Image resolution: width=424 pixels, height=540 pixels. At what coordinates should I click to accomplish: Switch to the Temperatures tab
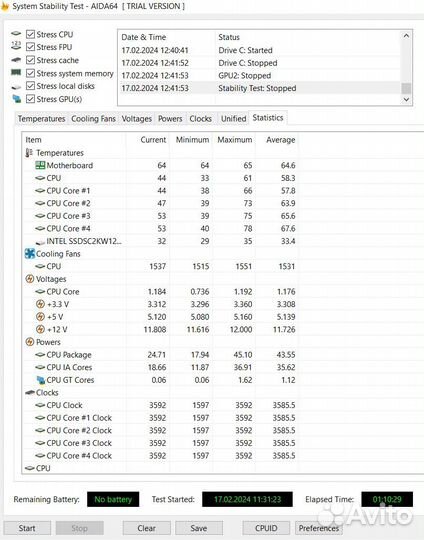[41, 119]
